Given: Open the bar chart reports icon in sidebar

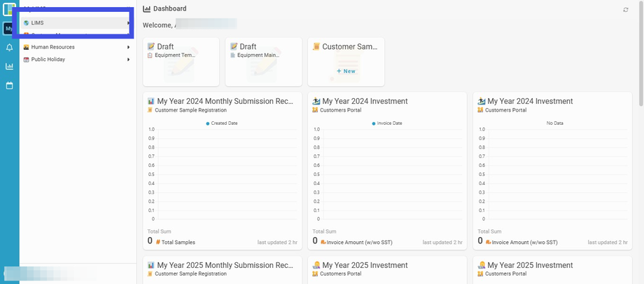Looking at the screenshot, I should (x=9, y=67).
